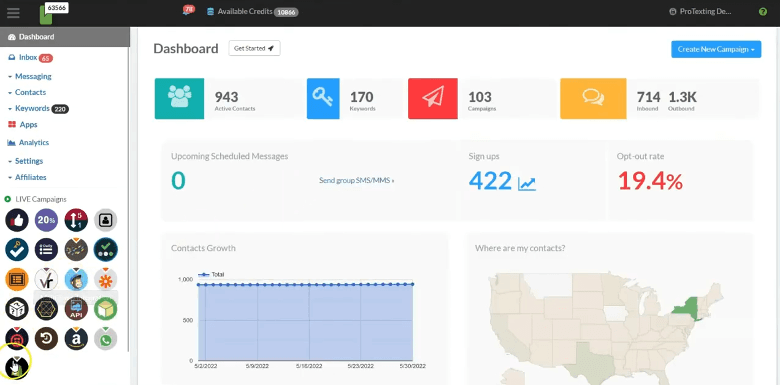Click the Get Started button
The width and height of the screenshot is (780, 385).
[x=254, y=48]
